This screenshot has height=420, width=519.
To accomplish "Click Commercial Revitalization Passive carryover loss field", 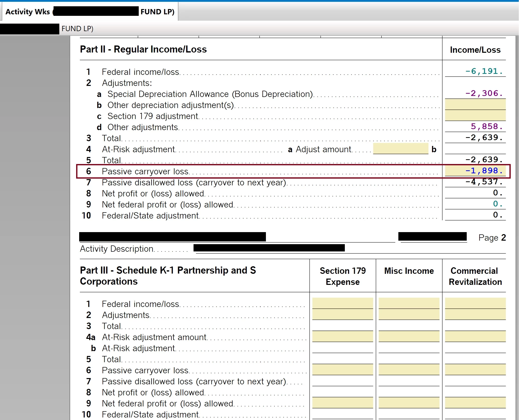I will (x=475, y=370).
